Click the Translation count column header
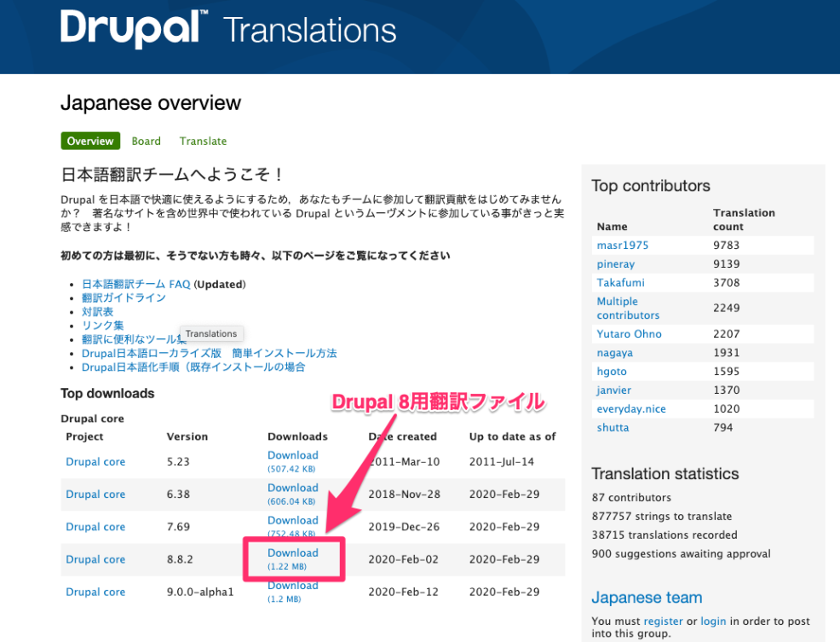The width and height of the screenshot is (840, 642). point(744,219)
